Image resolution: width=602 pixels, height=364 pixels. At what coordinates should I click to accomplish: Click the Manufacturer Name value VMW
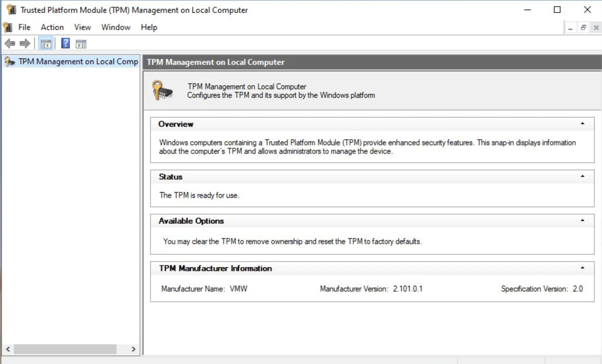tap(238, 289)
